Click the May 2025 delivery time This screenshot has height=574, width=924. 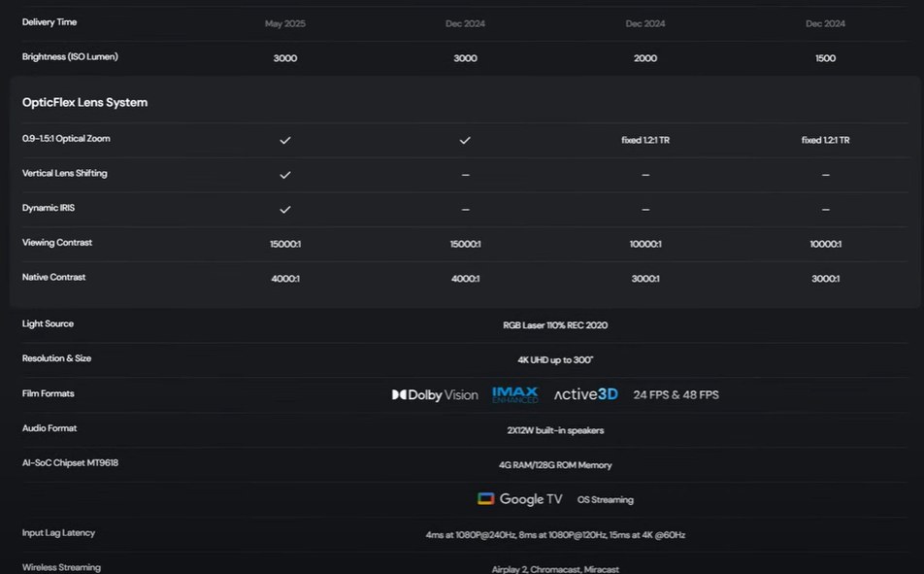(284, 23)
